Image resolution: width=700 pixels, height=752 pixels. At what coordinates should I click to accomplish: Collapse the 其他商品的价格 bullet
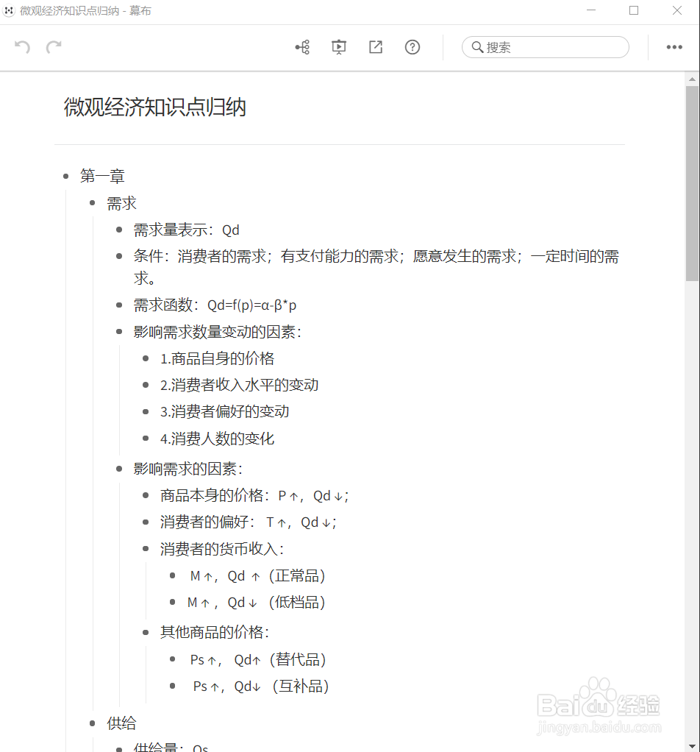(x=146, y=632)
